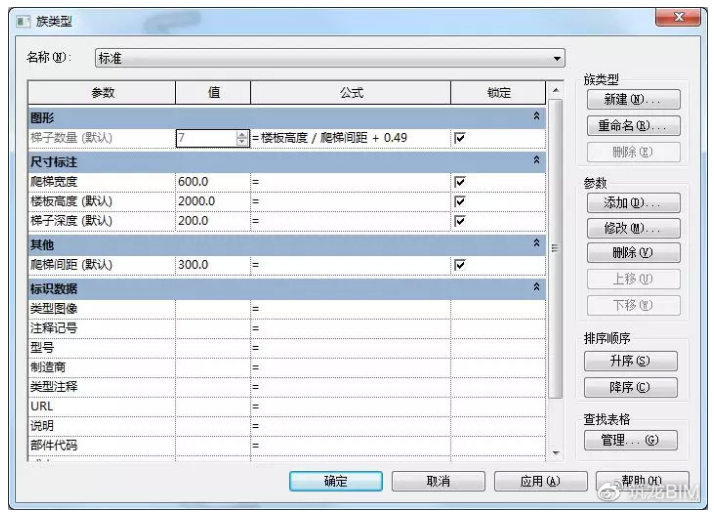Close the 族类型 dialog
714x512 pixels.
click(678, 17)
